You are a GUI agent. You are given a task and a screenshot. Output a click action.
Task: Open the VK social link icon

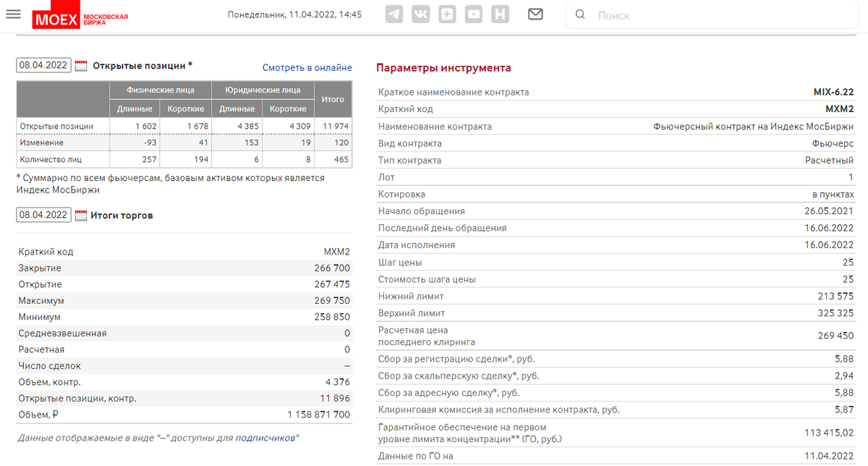click(x=421, y=14)
